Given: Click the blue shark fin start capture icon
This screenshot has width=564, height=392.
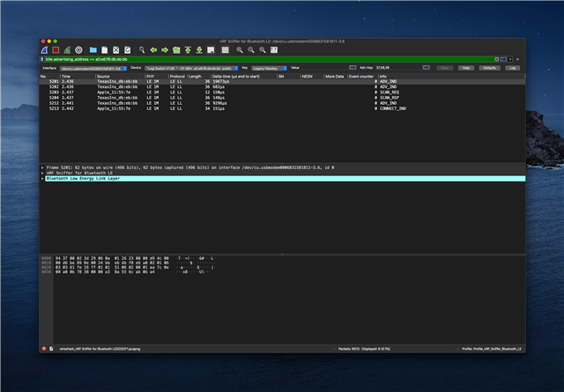Looking at the screenshot, I should point(45,50).
